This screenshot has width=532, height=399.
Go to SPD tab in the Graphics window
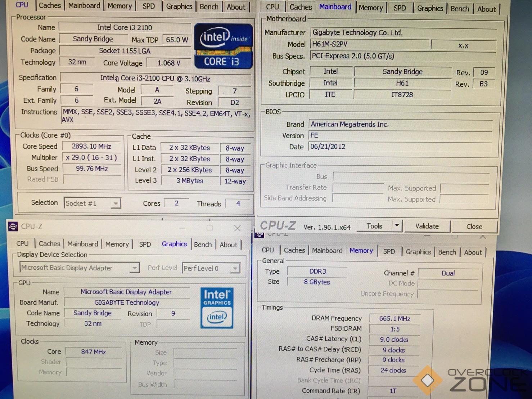(145, 244)
